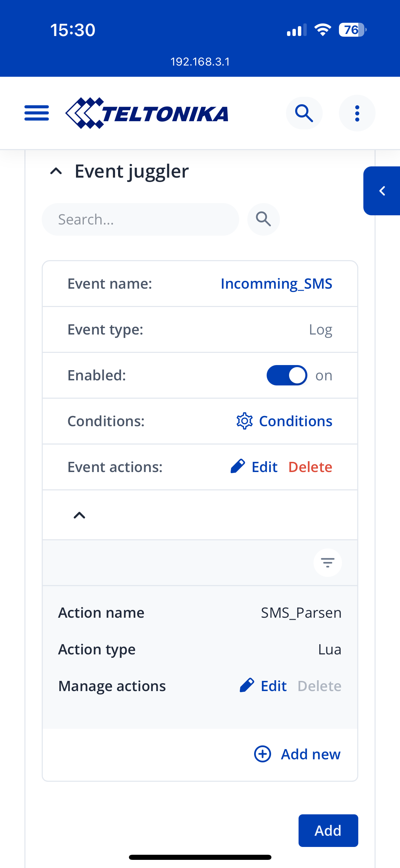Edit the Incomming_SMS event
Screen dimensions: 400x868
(x=254, y=467)
